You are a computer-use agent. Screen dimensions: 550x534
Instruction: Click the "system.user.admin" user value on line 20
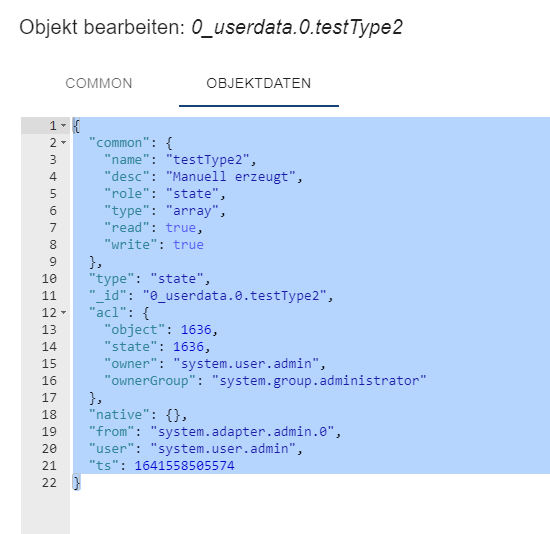tap(223, 448)
